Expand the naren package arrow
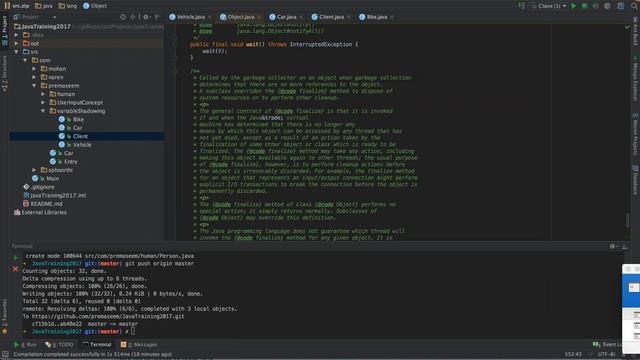The width and height of the screenshot is (640, 360). tap(34, 77)
